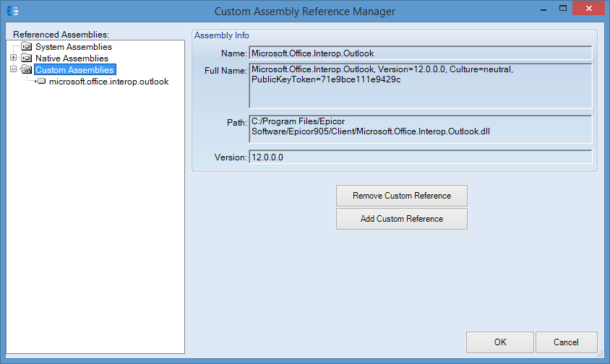The width and height of the screenshot is (610, 364).
Task: Click into the Path text box
Action: [x=421, y=129]
